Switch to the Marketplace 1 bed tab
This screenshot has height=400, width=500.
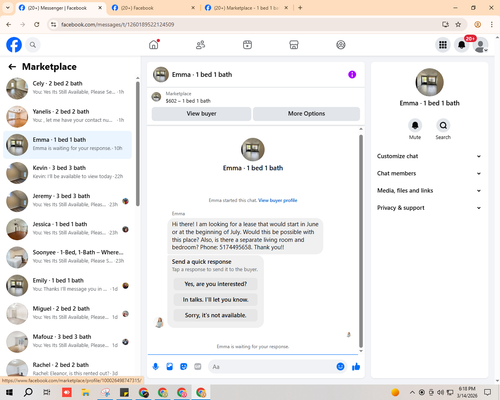click(x=246, y=8)
